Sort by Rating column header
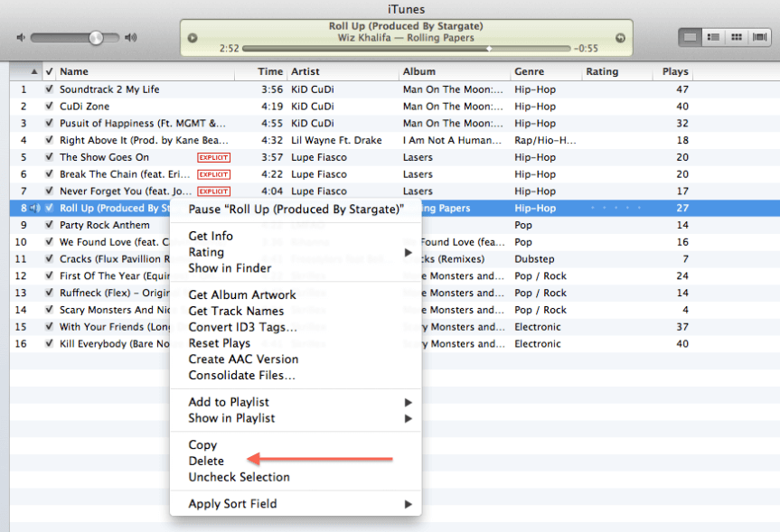The image size is (780, 532). pyautogui.click(x=617, y=71)
